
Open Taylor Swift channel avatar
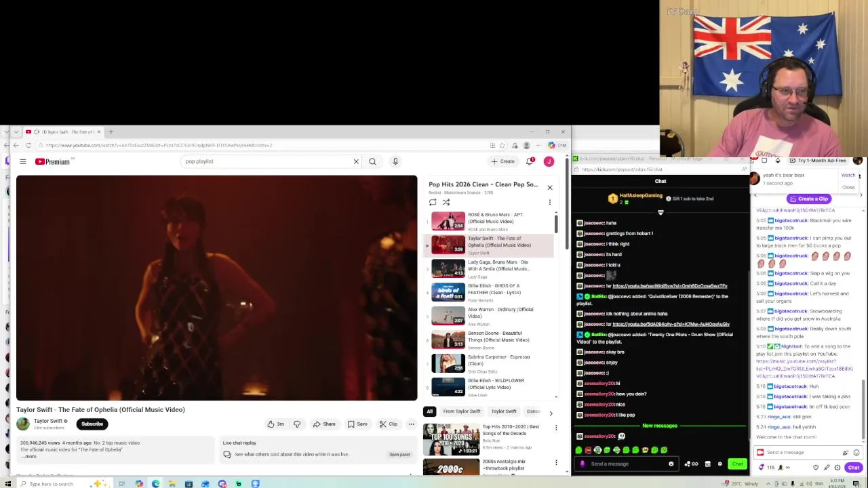click(x=23, y=424)
